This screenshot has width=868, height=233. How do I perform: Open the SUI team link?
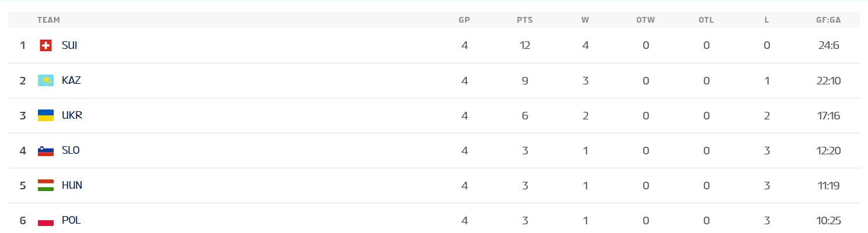click(69, 45)
